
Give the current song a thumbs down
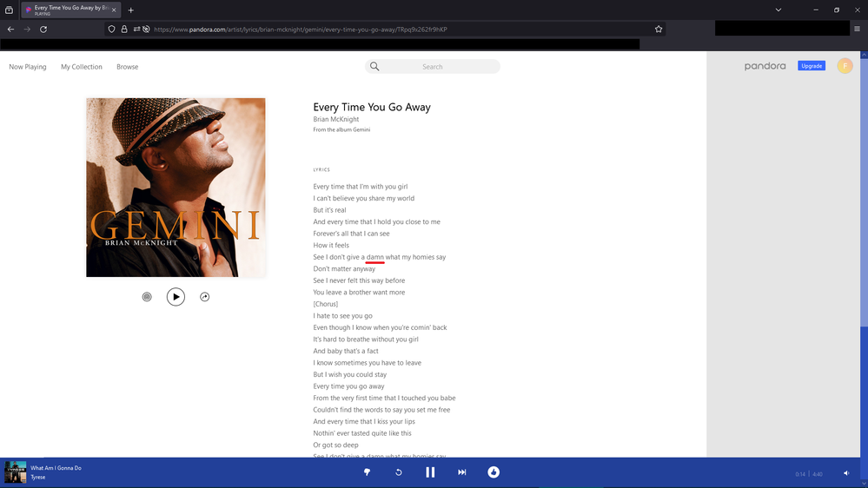367,472
